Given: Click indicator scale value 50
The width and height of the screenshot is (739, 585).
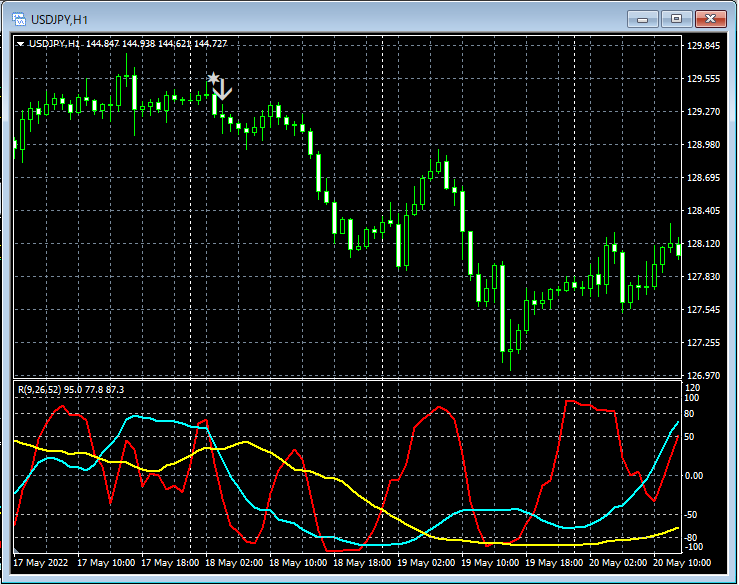Looking at the screenshot, I should tap(689, 437).
